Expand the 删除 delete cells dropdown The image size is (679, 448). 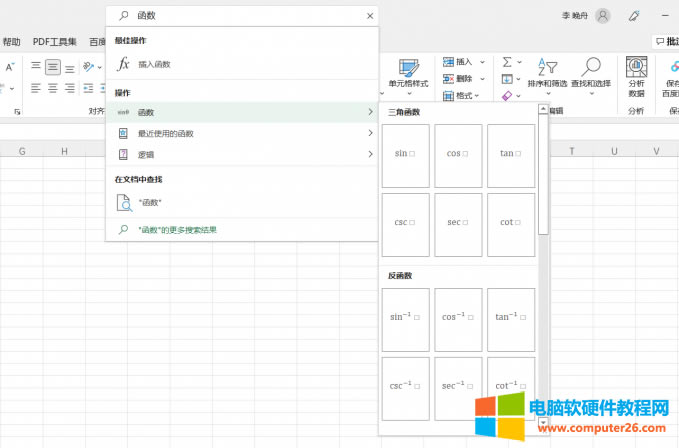point(483,78)
